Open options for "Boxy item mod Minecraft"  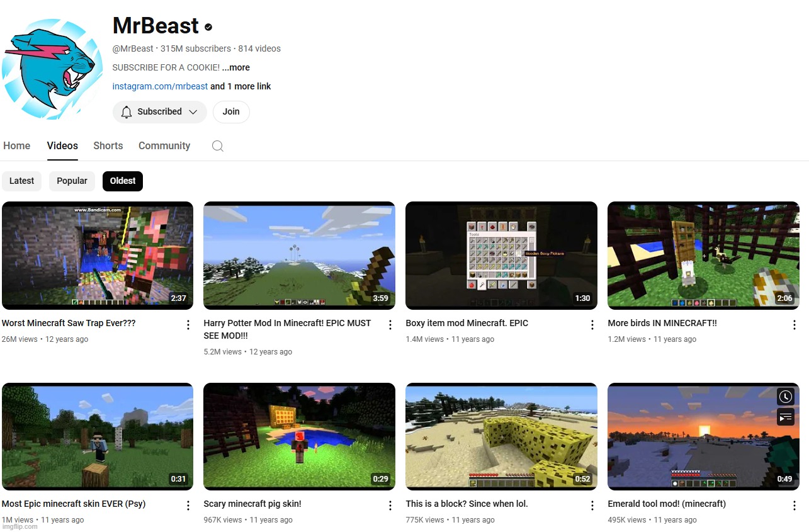coord(592,324)
